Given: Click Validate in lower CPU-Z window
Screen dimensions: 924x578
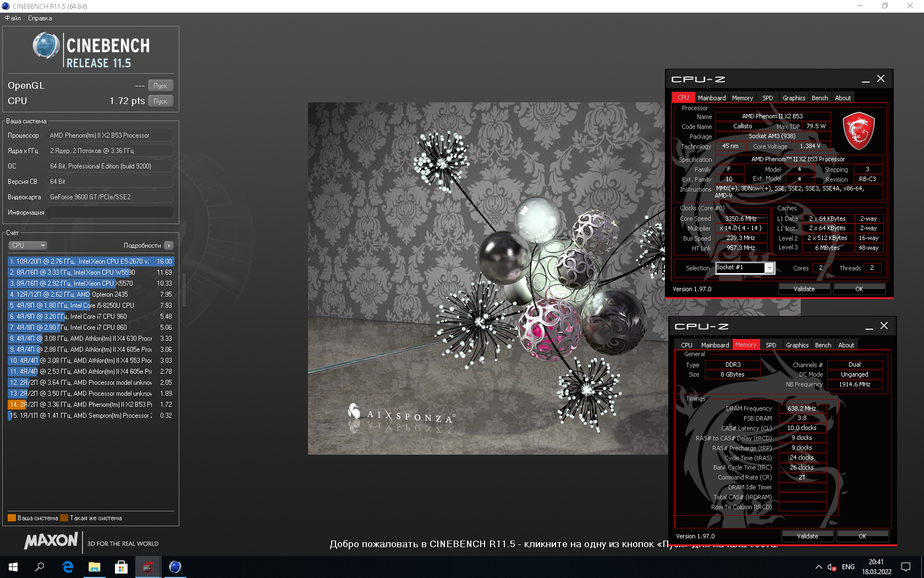Looking at the screenshot, I should (807, 536).
